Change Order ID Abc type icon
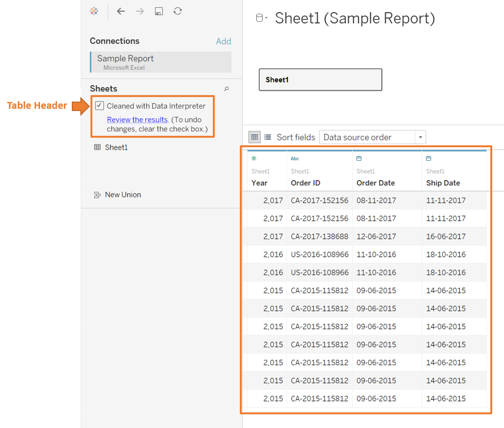The image size is (504, 428). tap(295, 159)
